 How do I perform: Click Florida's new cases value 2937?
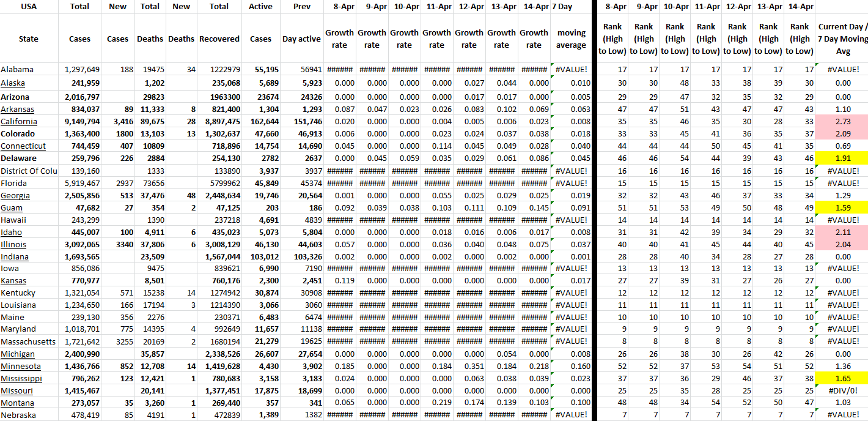click(117, 183)
